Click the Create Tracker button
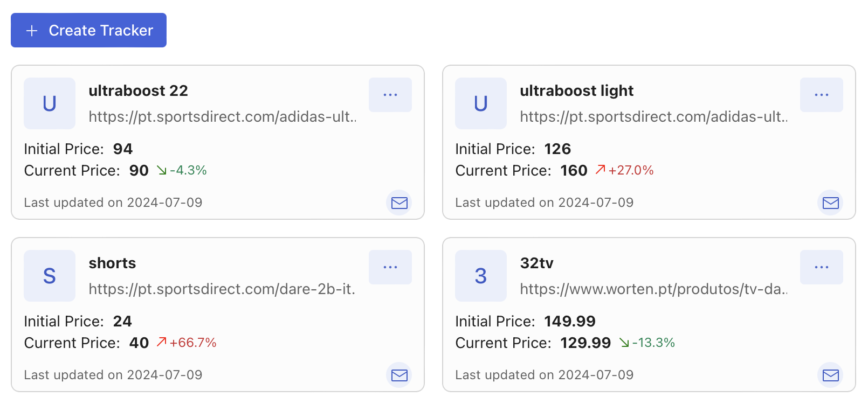 [88, 30]
